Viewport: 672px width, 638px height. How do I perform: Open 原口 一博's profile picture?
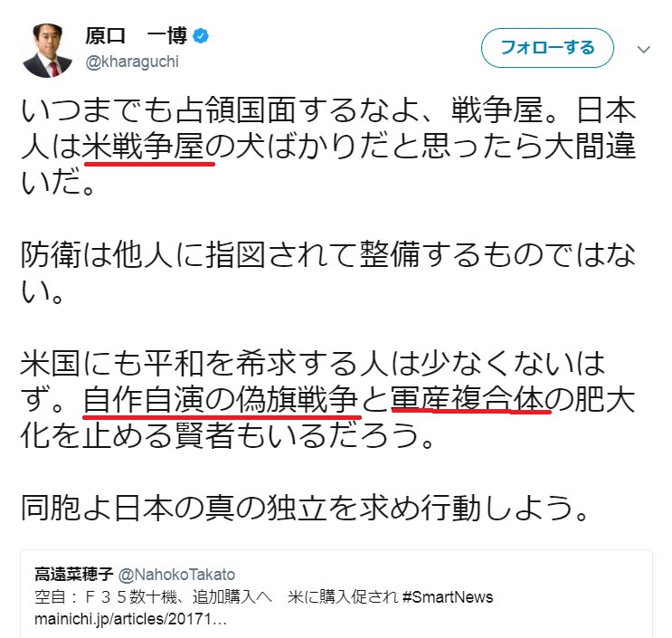(47, 50)
